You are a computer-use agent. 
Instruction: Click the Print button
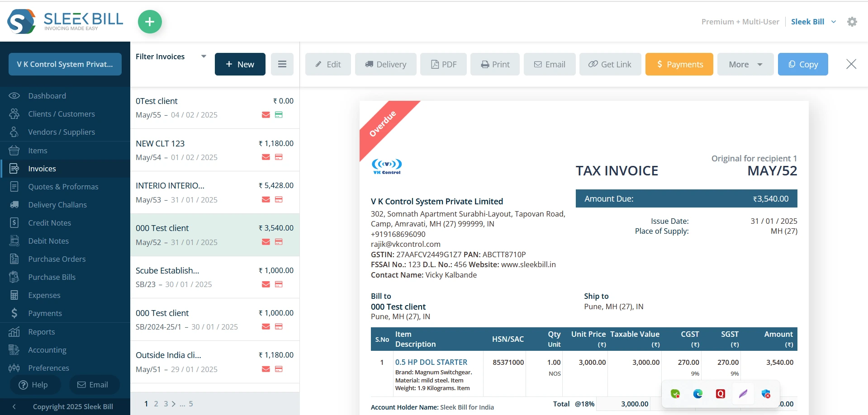coord(495,64)
